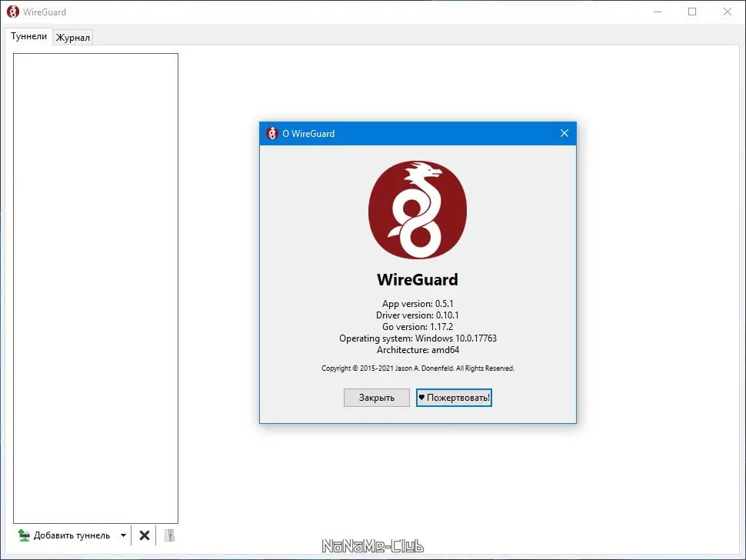Click inside the empty tunnels list box
This screenshot has height=560, width=746.
pyautogui.click(x=95, y=288)
